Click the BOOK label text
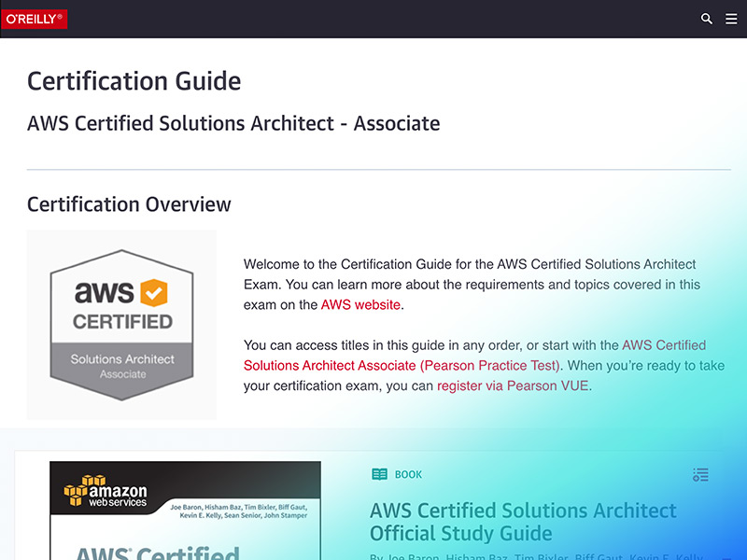 coord(408,475)
